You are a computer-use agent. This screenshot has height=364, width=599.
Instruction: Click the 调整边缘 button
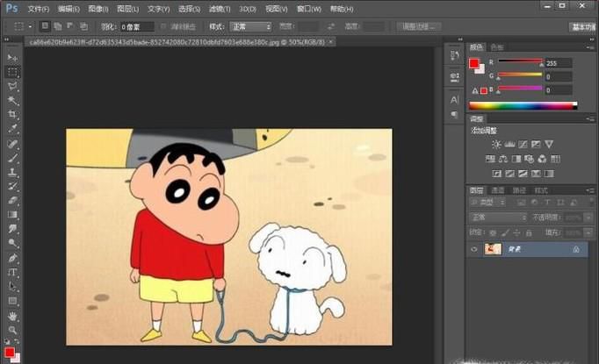[418, 26]
